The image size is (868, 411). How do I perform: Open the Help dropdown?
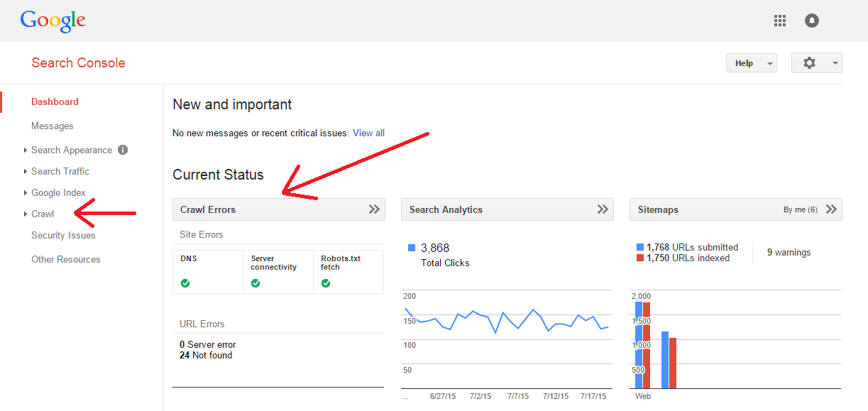tap(751, 63)
